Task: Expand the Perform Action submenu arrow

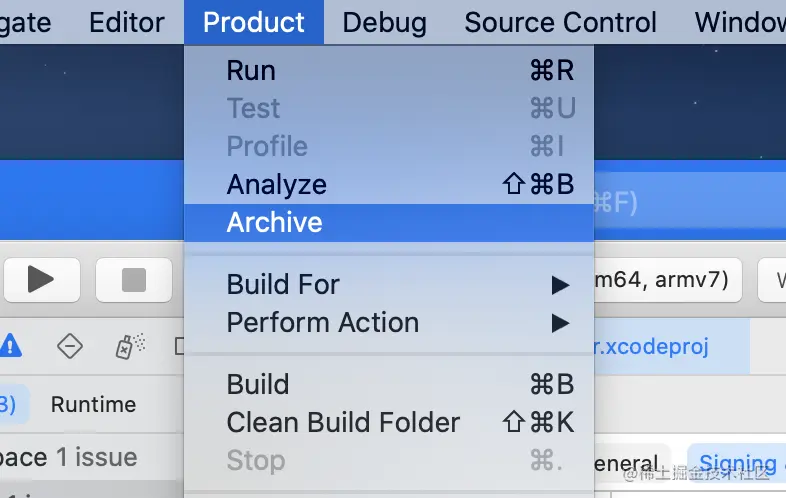Action: [560, 323]
